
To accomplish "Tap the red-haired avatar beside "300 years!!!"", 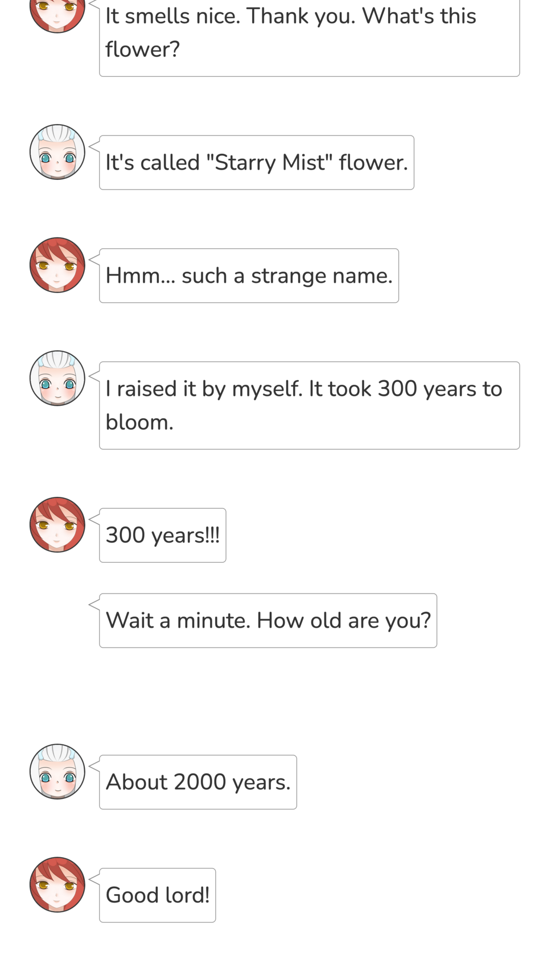I will [57, 525].
